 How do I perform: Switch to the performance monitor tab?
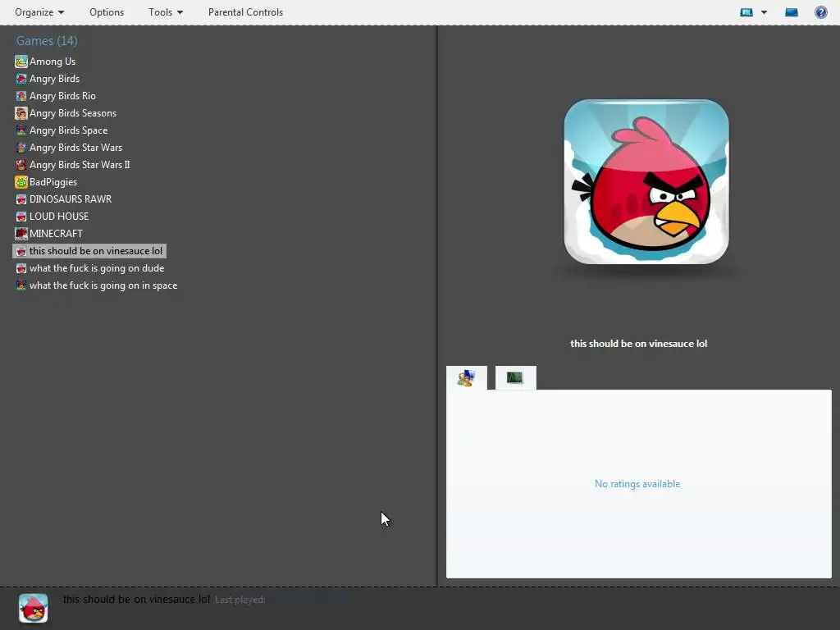click(515, 377)
